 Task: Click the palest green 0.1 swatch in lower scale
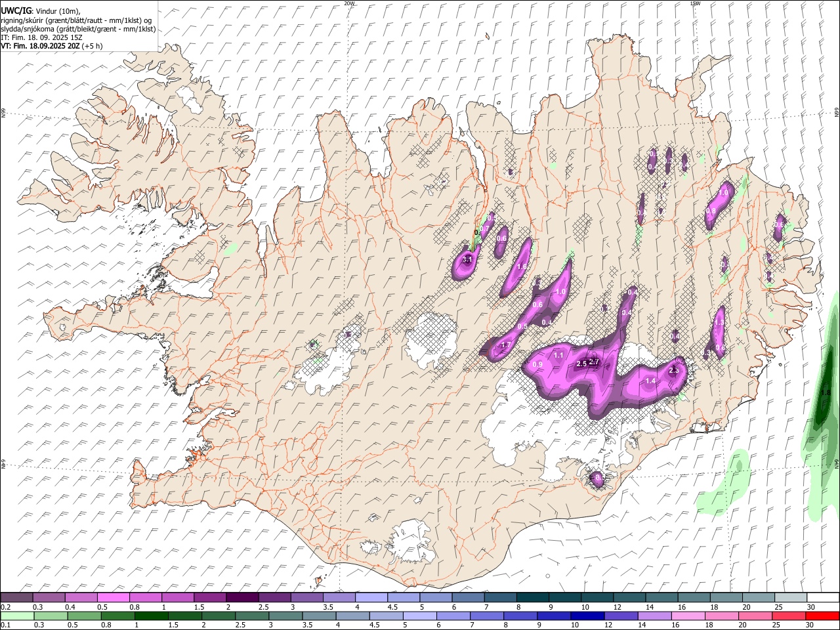(x=18, y=616)
